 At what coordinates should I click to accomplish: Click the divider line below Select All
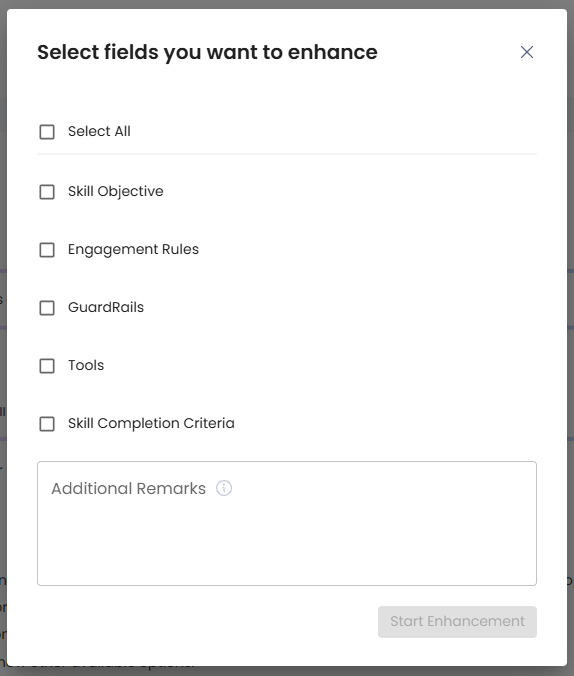coord(287,153)
